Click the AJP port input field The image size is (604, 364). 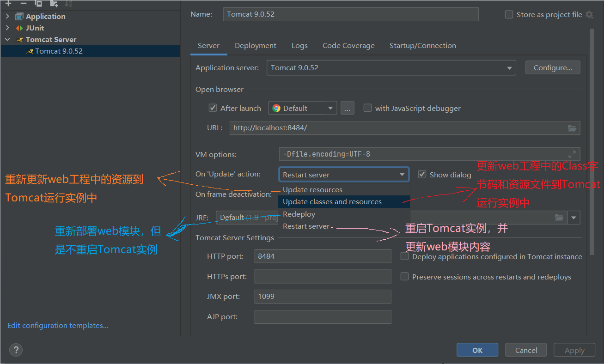[323, 317]
